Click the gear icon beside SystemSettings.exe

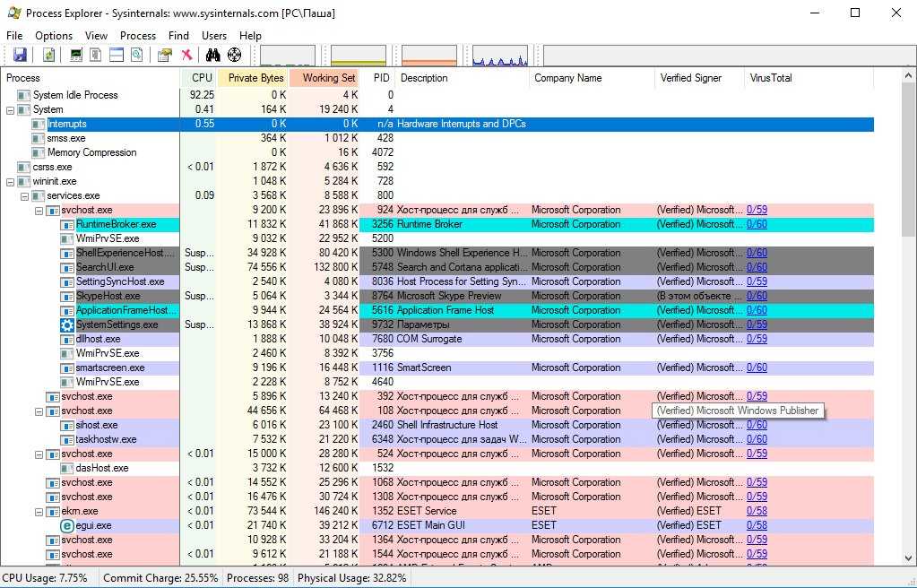[x=66, y=324]
